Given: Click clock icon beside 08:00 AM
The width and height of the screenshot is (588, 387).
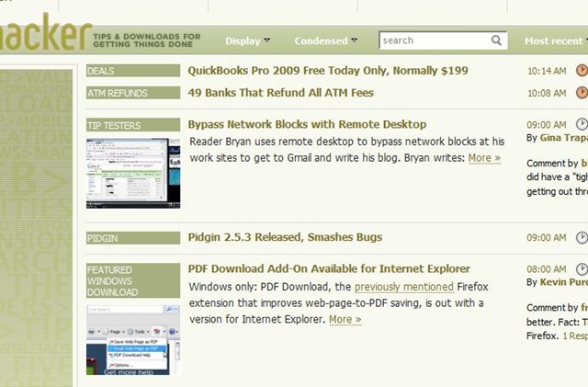Looking at the screenshot, I should (582, 268).
